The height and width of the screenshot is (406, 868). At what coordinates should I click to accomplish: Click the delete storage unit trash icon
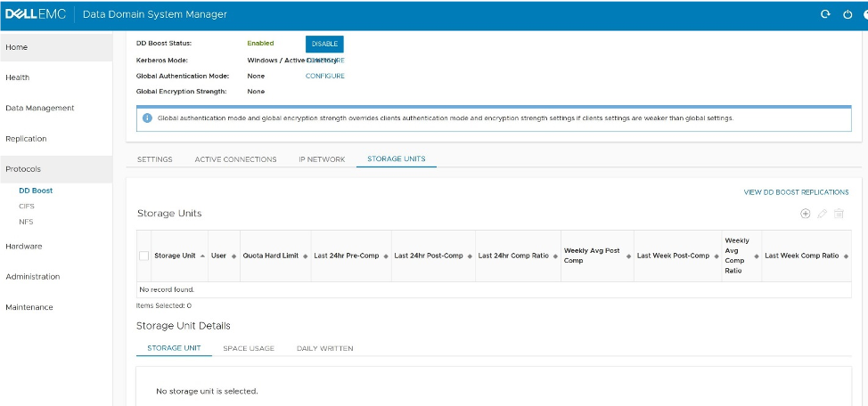pyautogui.click(x=839, y=214)
